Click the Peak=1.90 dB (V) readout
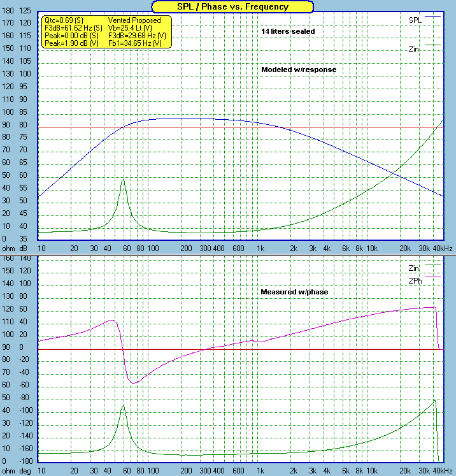456x476 pixels. pyautogui.click(x=71, y=44)
